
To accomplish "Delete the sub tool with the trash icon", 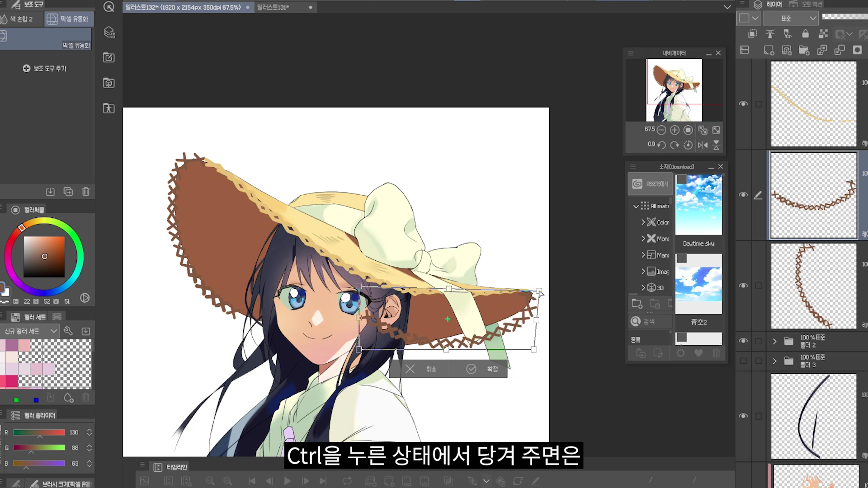I will click(86, 192).
